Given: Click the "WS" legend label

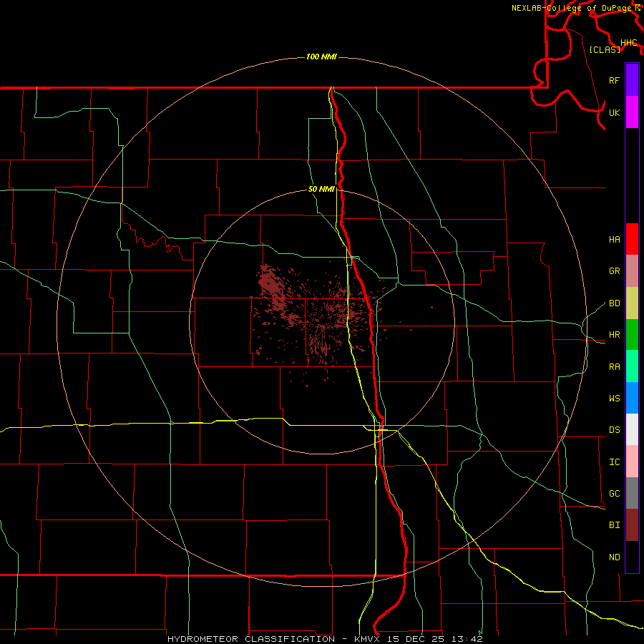Looking at the screenshot, I should tap(615, 399).
